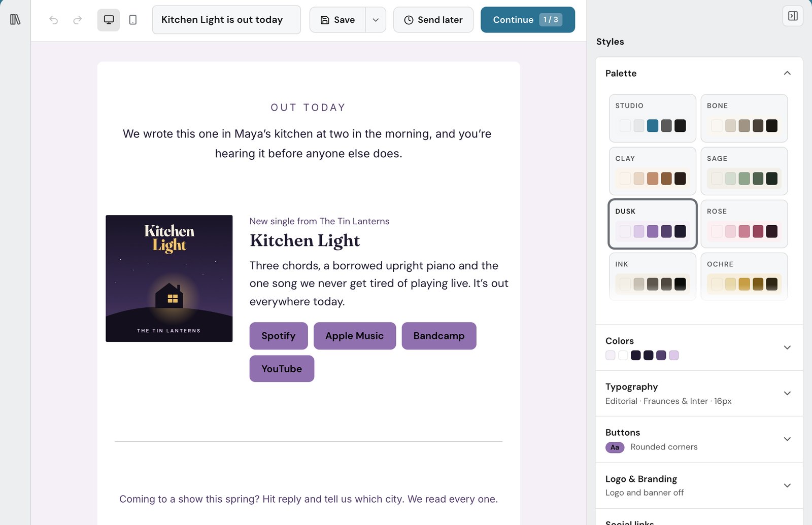Viewport: 812px width, 525px height.
Task: Select the Kitchen Light title heading
Action: [304, 240]
